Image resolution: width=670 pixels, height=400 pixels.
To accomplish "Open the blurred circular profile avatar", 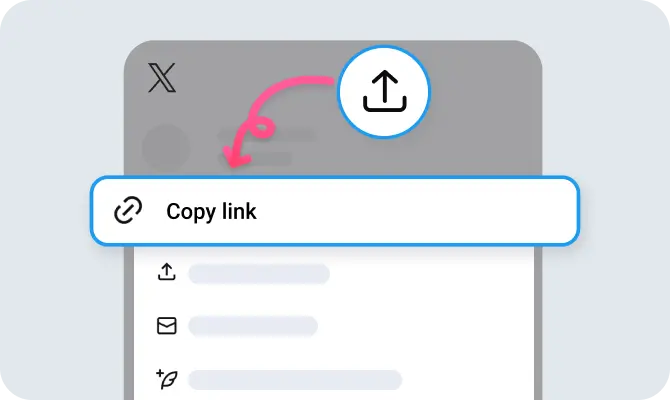I will [166, 147].
